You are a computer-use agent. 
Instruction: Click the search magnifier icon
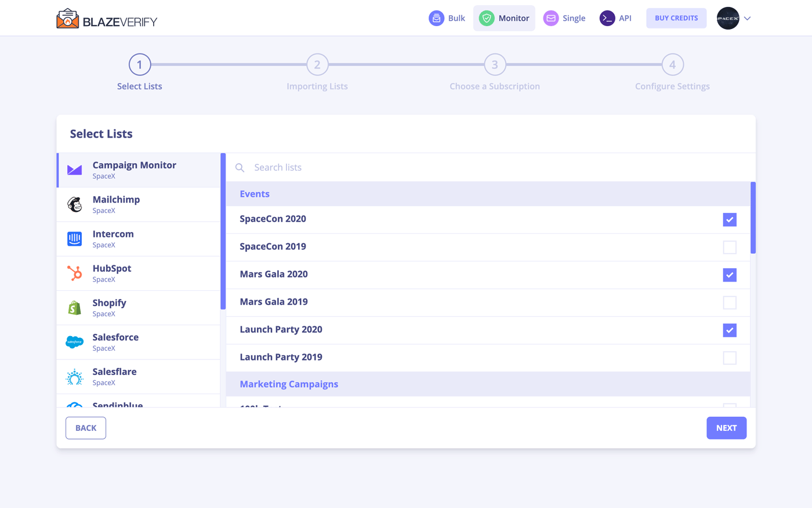click(240, 167)
